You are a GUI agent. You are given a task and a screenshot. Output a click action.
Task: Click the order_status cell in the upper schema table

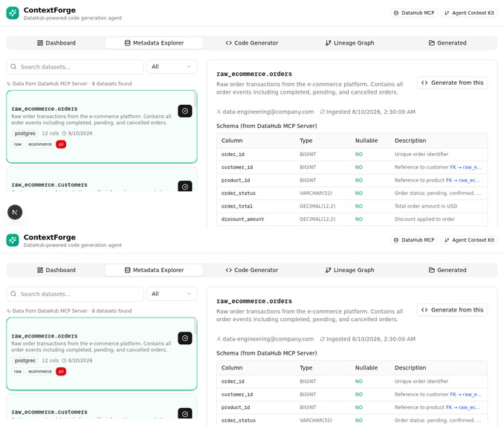239,193
